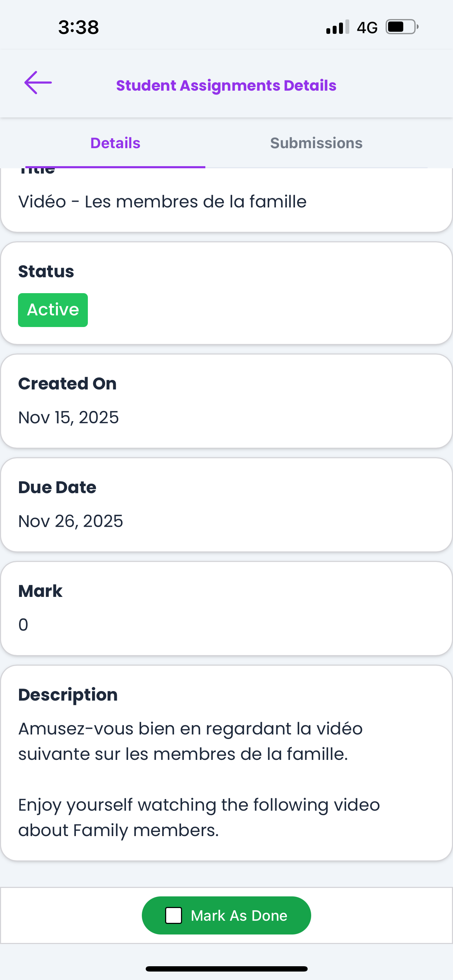This screenshot has height=980, width=453.
Task: Tap the title Vidéo - Les membres de la famille
Action: coord(162,202)
